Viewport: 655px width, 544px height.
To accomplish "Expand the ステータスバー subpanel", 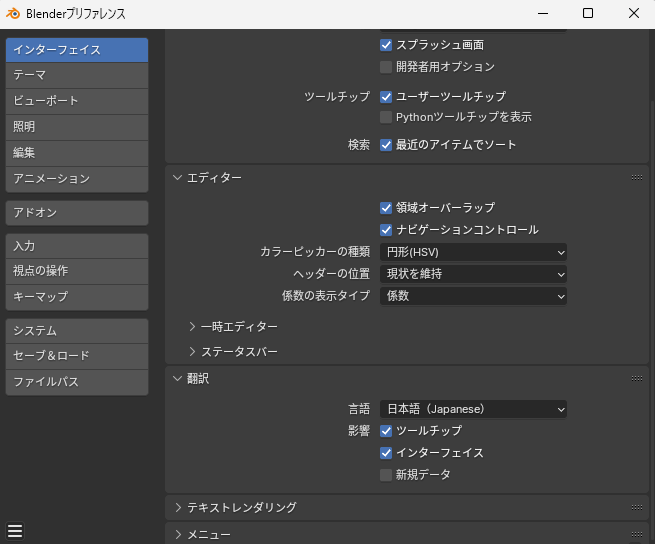I will coord(192,352).
